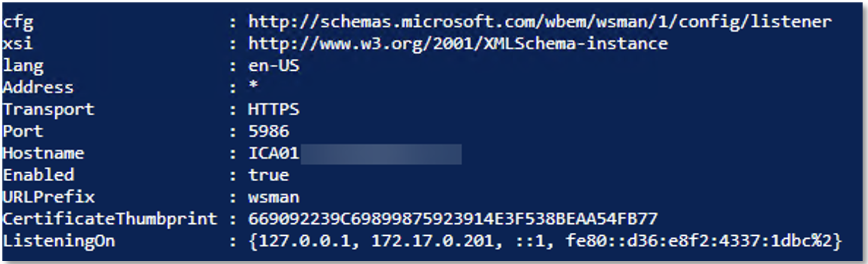Screen dimensions: 868x264
Task: Click the Transport property label
Action: [48, 110]
